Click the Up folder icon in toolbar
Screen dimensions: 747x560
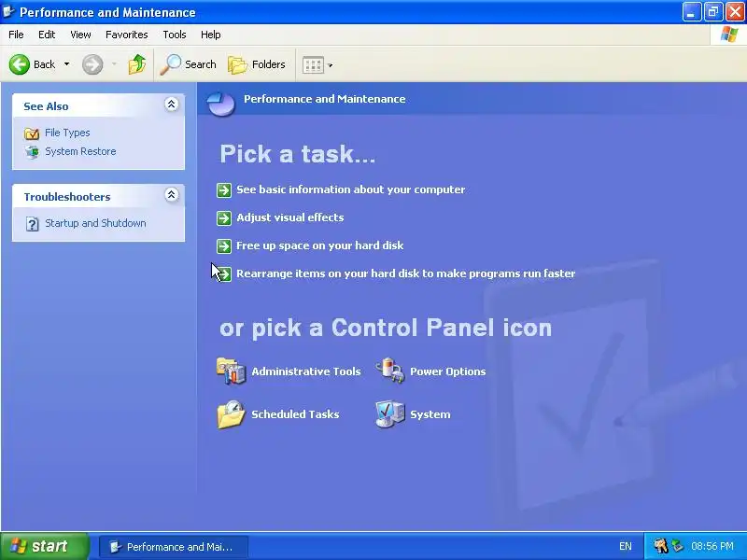click(x=136, y=64)
